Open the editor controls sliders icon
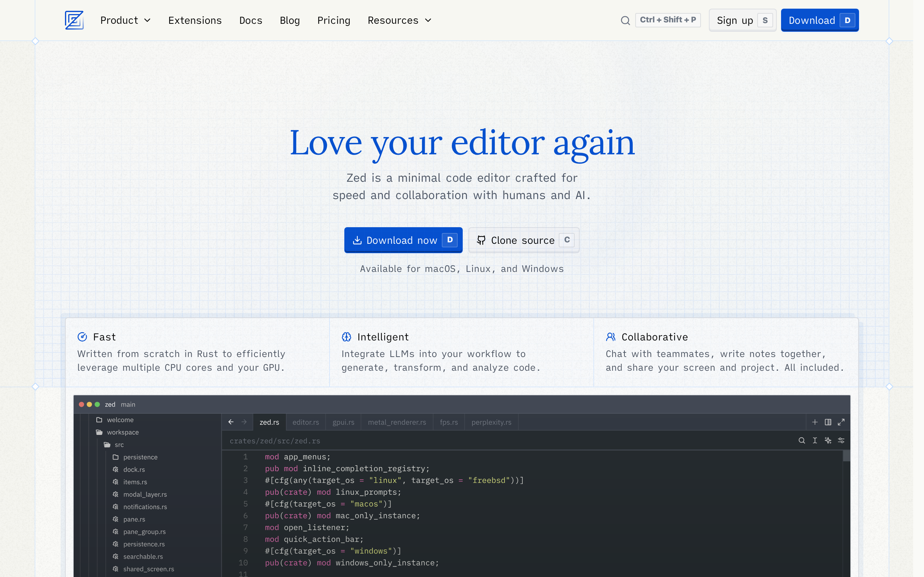924x577 pixels. click(841, 440)
